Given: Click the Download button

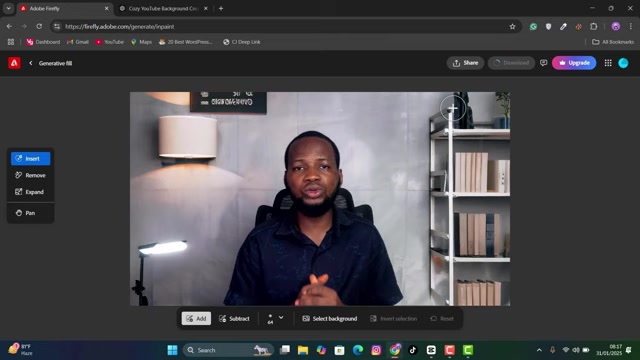Looking at the screenshot, I should coord(511,63).
